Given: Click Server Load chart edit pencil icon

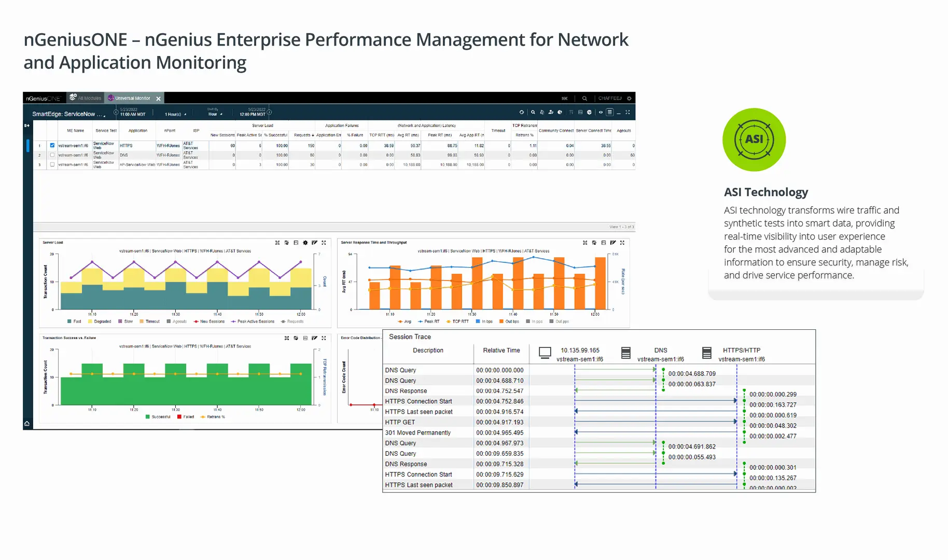Looking at the screenshot, I should tap(314, 243).
